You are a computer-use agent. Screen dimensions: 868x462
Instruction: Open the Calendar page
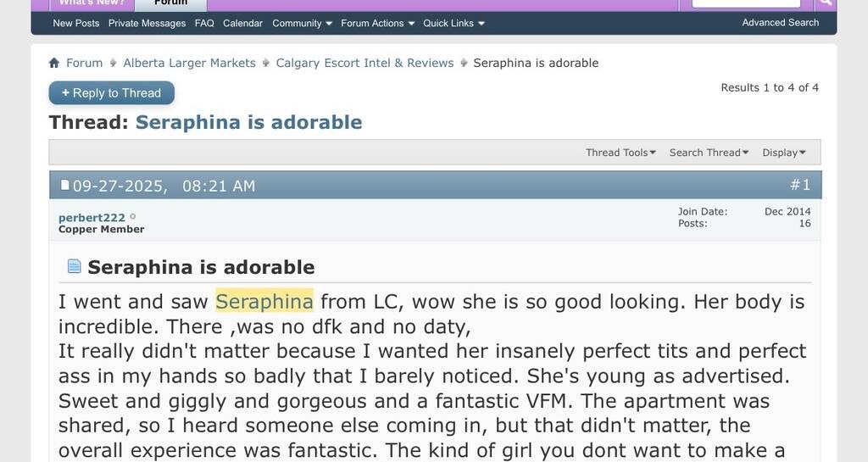242,23
